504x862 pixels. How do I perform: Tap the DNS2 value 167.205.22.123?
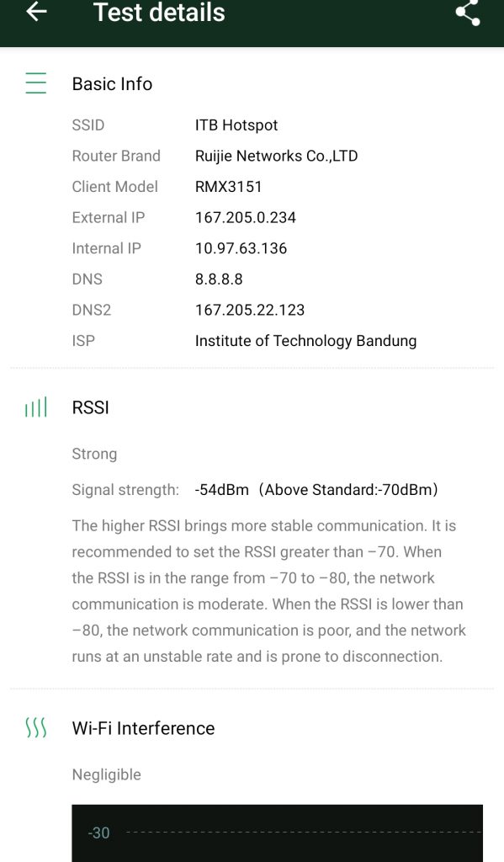(x=250, y=310)
